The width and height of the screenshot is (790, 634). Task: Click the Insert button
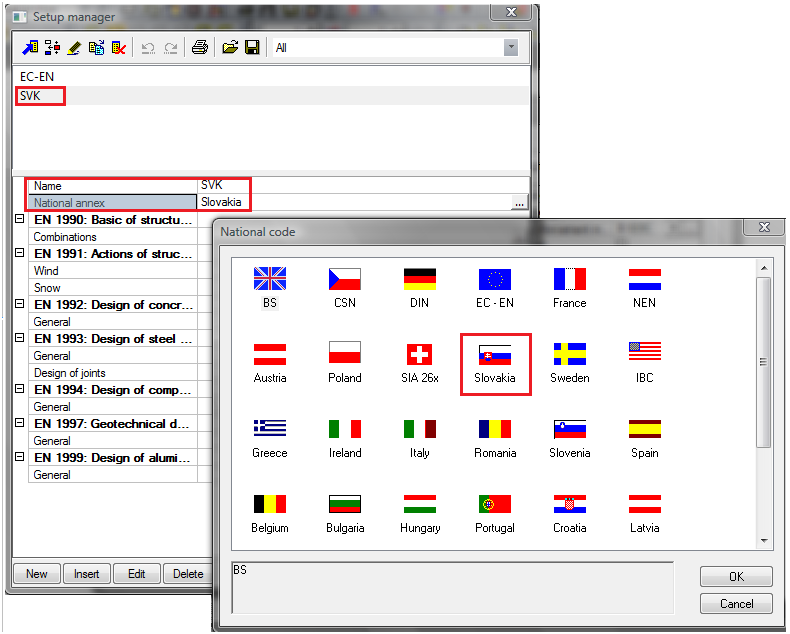click(x=87, y=574)
